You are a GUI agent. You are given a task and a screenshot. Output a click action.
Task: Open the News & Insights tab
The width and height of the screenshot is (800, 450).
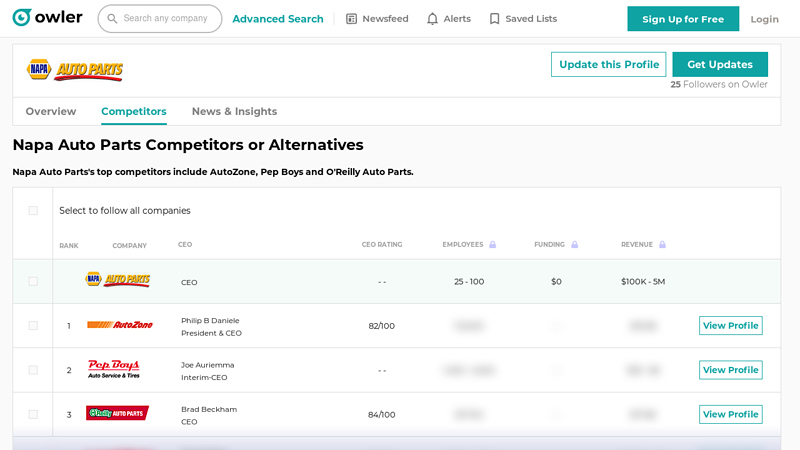pyautogui.click(x=234, y=111)
